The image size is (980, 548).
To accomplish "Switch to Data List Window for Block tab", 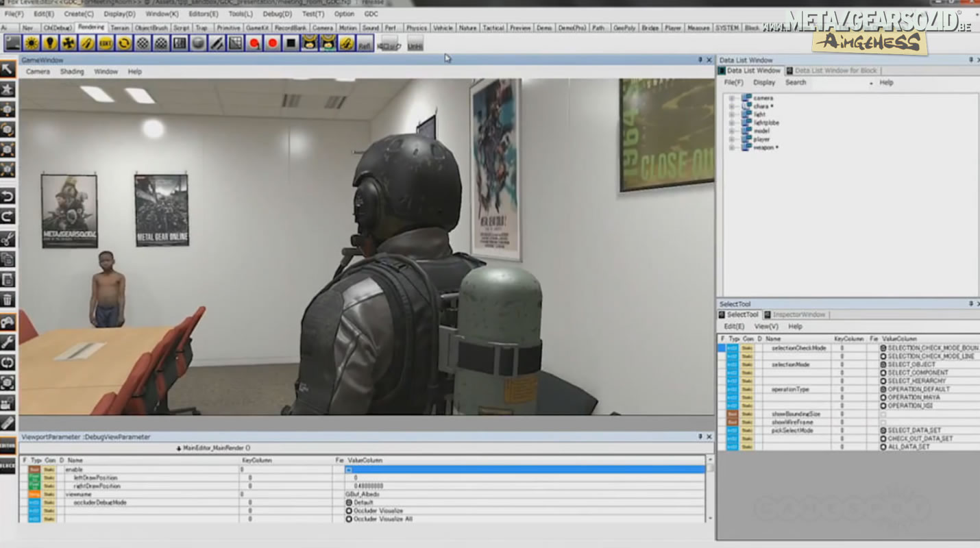I will pos(831,71).
